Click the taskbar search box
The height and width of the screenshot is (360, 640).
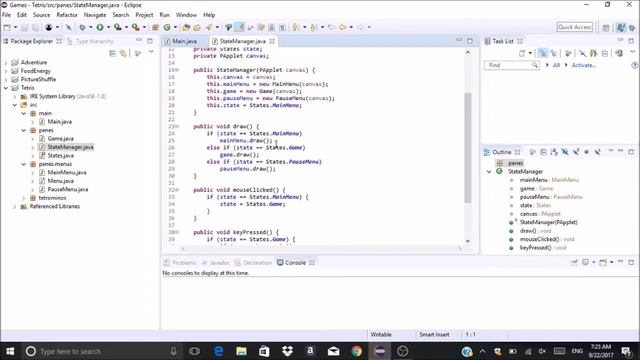click(x=101, y=351)
